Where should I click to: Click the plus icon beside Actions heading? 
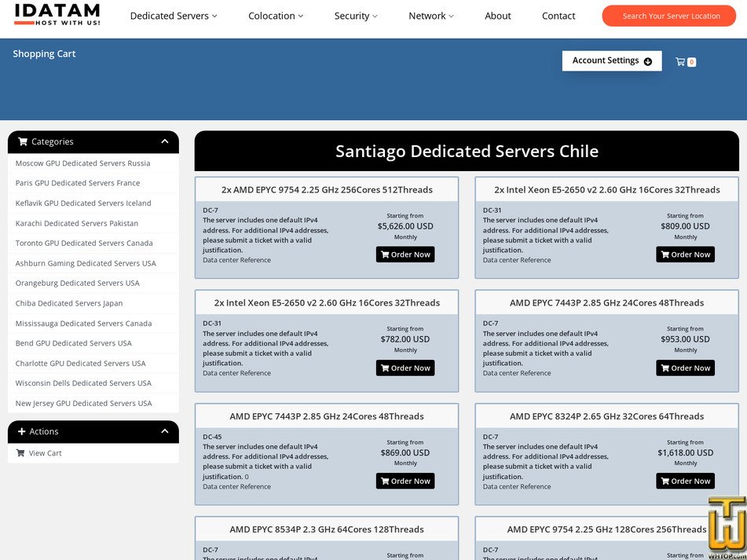coord(22,432)
